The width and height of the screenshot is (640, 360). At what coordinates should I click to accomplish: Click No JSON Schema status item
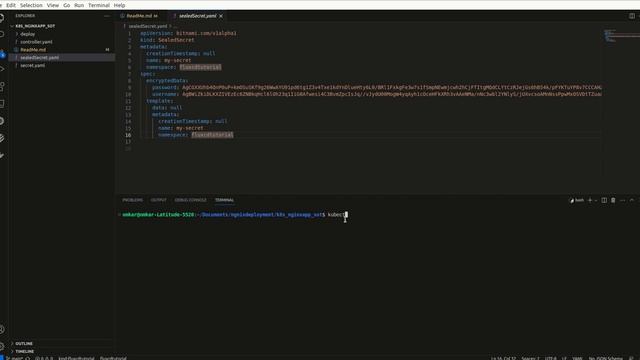click(606, 358)
